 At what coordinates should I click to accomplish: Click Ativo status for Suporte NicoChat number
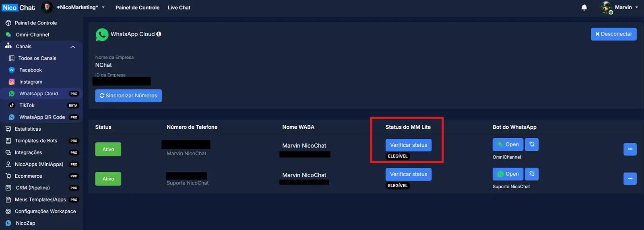coord(108,179)
